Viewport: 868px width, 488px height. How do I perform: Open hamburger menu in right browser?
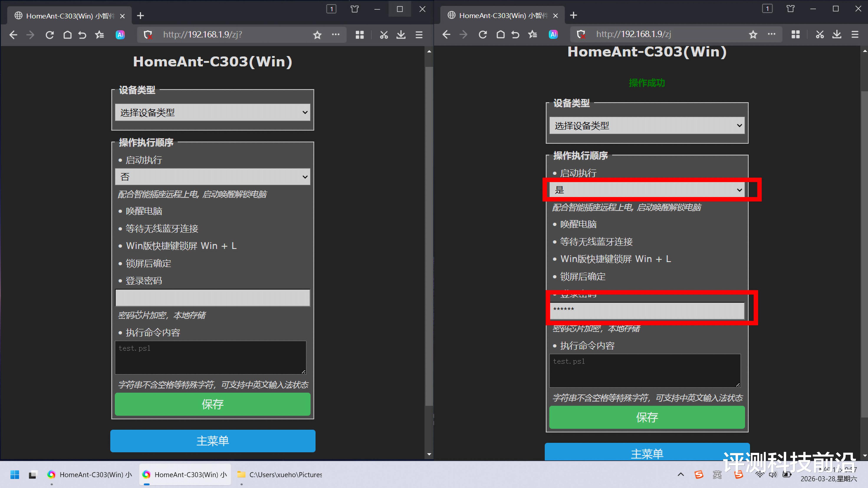(x=855, y=34)
